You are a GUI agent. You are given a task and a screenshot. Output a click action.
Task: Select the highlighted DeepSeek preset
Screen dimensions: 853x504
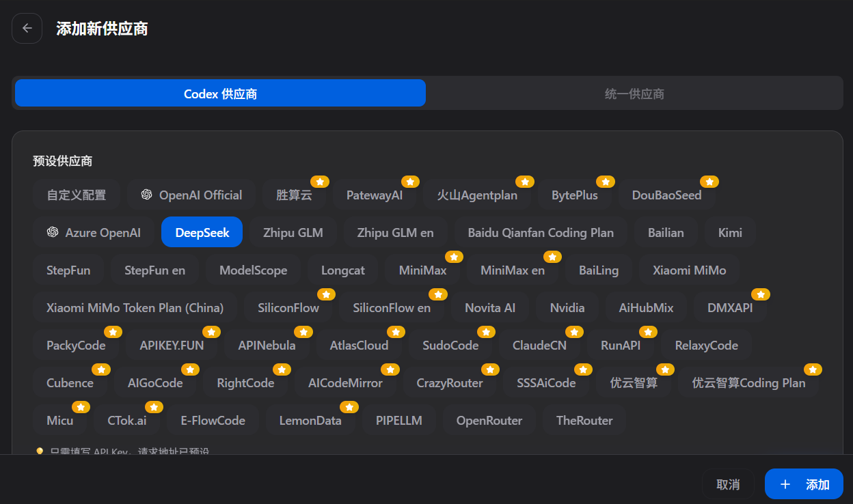pyautogui.click(x=202, y=232)
